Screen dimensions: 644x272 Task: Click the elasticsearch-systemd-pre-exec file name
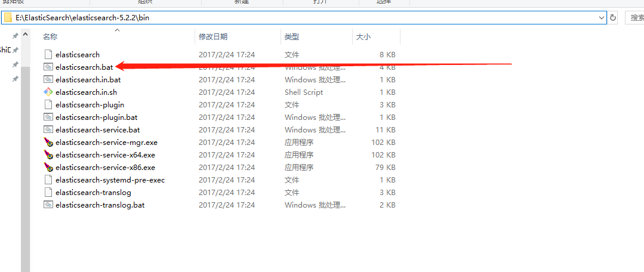click(x=110, y=180)
